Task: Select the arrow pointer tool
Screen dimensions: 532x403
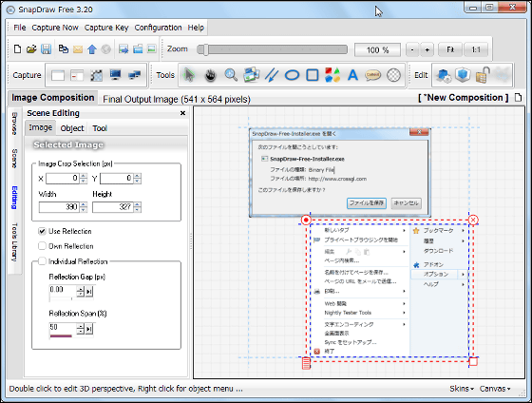Action: [x=189, y=75]
